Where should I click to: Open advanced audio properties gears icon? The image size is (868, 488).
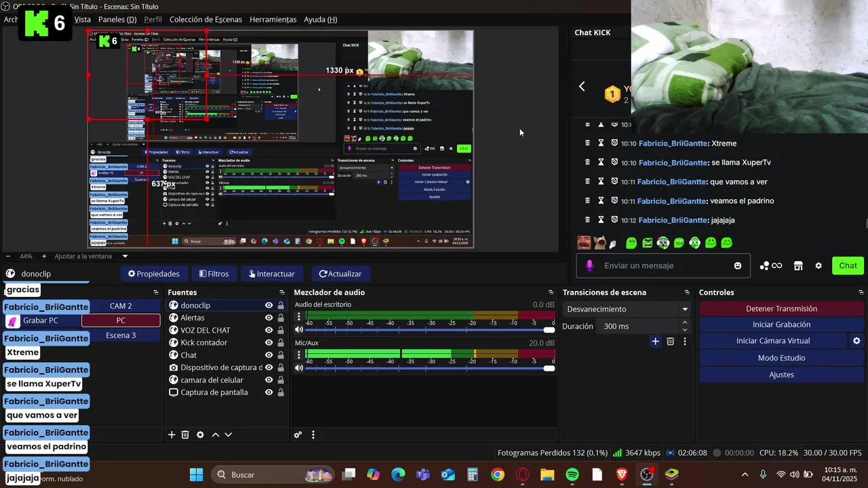pos(298,435)
